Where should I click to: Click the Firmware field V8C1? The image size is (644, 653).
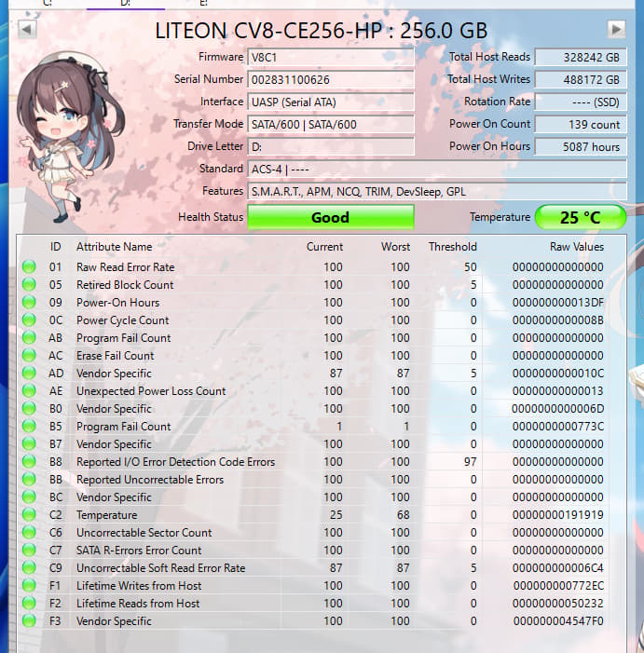331,57
